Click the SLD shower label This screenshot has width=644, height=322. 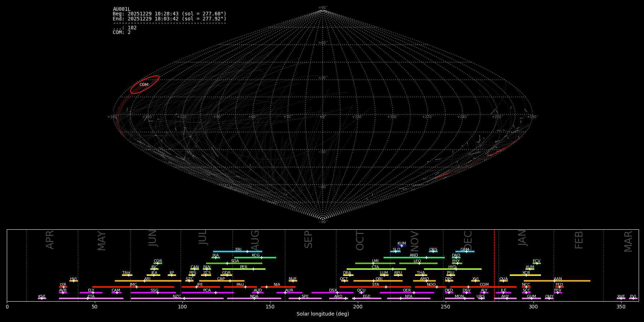coord(396,250)
